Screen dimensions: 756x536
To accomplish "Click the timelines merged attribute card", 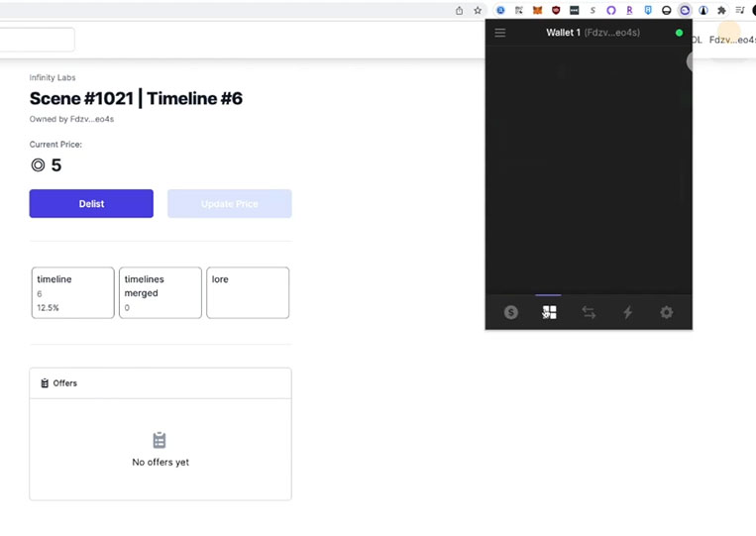I will pyautogui.click(x=161, y=292).
